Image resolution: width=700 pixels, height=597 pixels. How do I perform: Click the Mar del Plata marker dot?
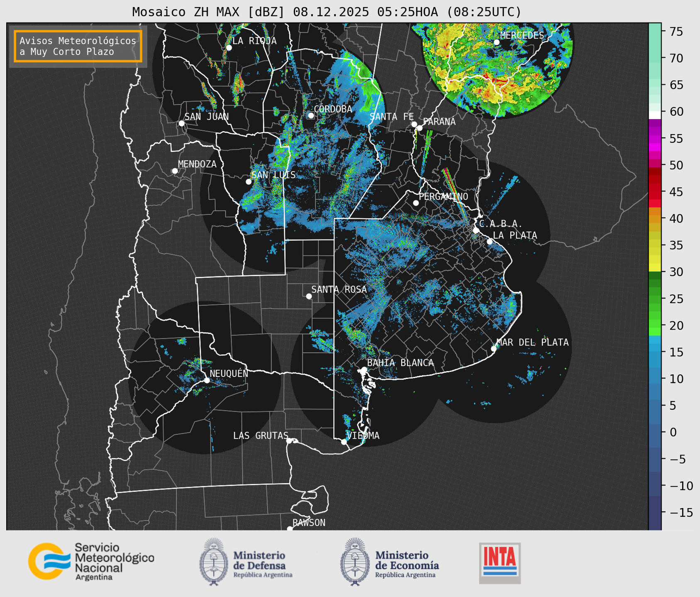coord(494,349)
